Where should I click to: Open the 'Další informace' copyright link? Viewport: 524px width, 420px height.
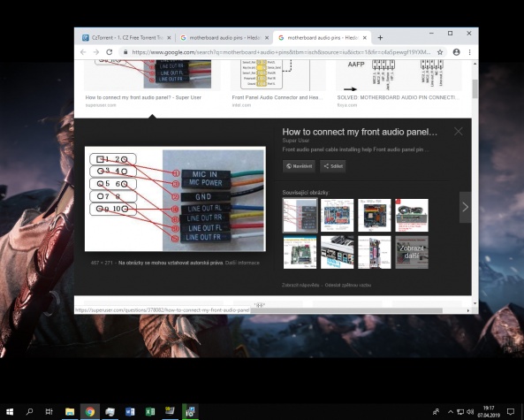242,263
